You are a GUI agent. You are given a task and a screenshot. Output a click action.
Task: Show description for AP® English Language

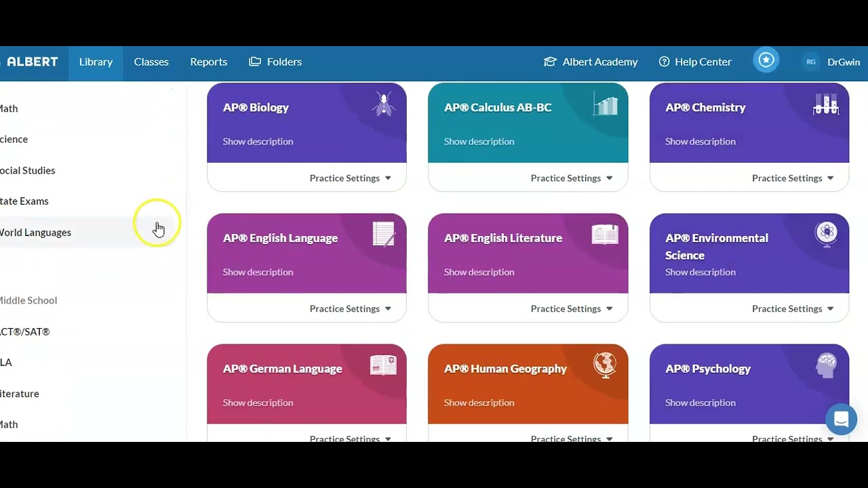258,272
